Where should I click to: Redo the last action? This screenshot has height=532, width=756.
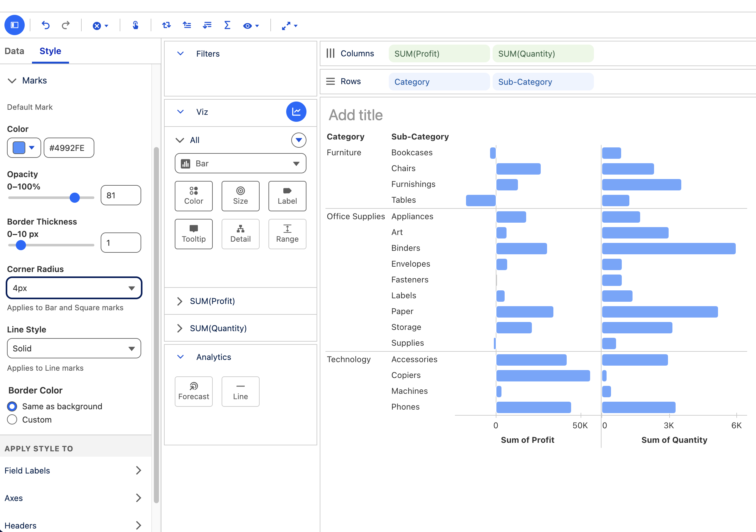pyautogui.click(x=66, y=25)
